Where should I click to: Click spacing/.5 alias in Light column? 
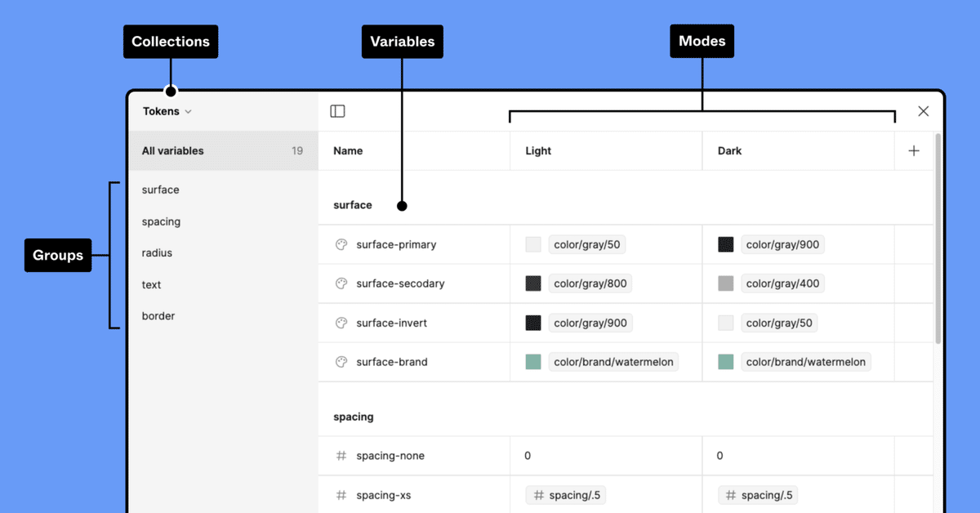[566, 495]
